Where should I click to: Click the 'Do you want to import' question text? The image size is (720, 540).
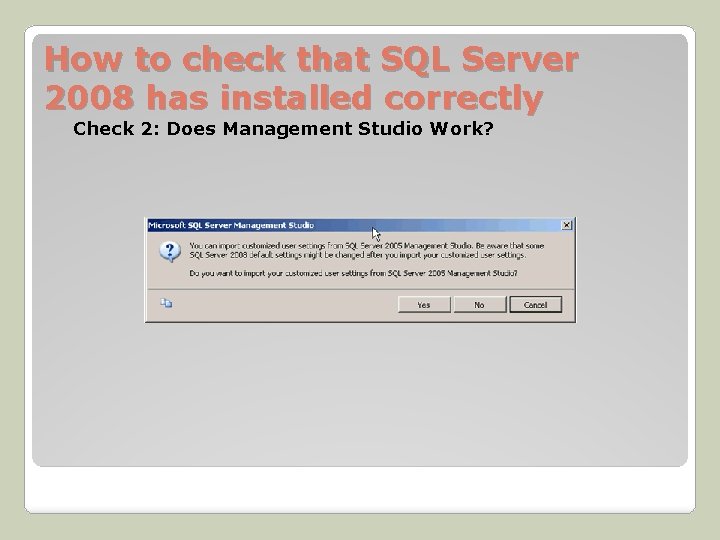click(x=353, y=273)
